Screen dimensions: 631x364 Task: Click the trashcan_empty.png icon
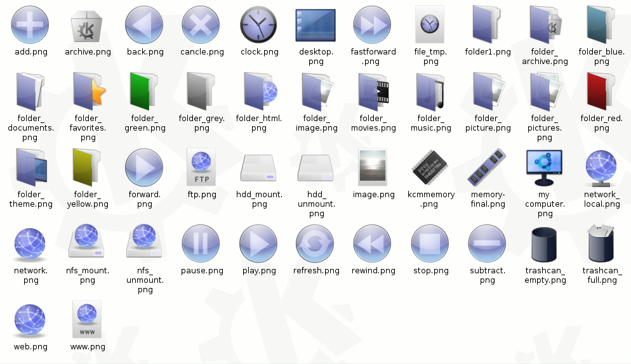point(544,245)
